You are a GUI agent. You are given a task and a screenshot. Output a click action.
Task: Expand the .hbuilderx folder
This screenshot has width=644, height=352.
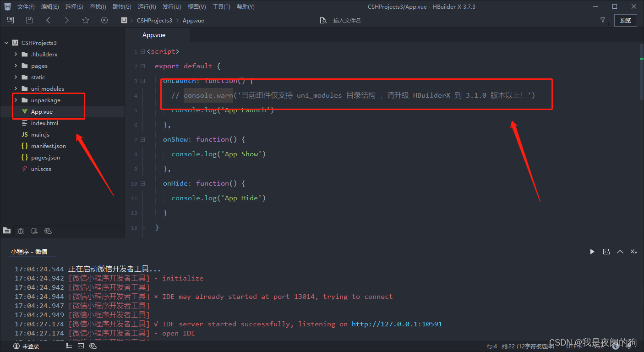pos(16,54)
